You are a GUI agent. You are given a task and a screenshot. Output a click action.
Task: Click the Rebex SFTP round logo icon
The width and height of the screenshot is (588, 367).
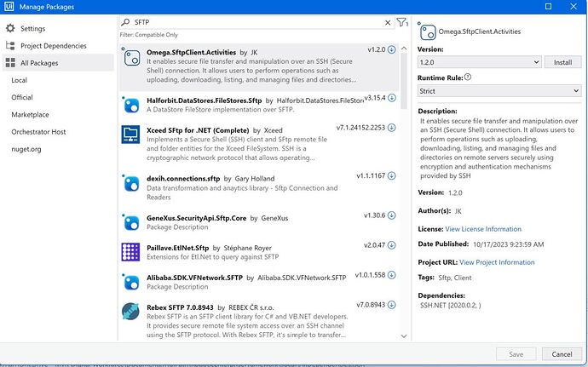(130, 311)
